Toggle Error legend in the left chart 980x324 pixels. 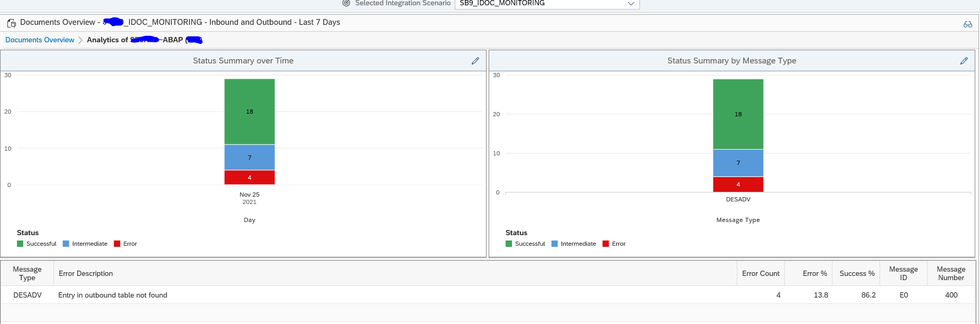[125, 244]
